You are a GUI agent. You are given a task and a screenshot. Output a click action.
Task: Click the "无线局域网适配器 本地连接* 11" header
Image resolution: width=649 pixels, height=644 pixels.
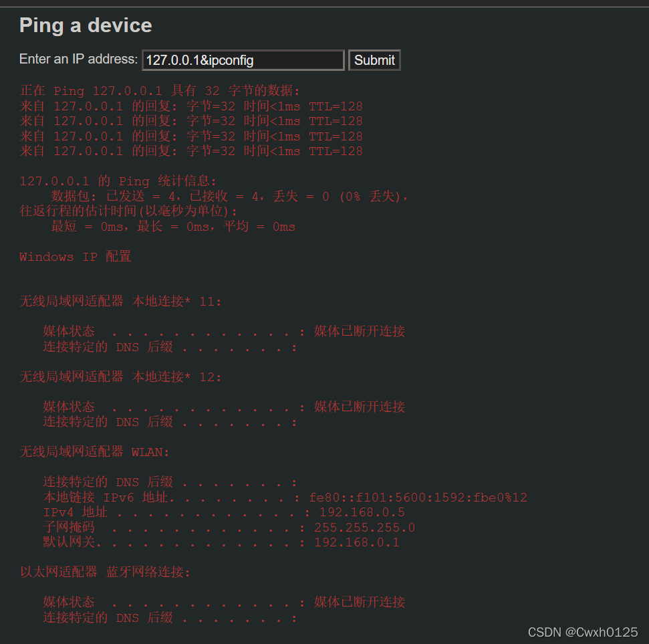(120, 301)
